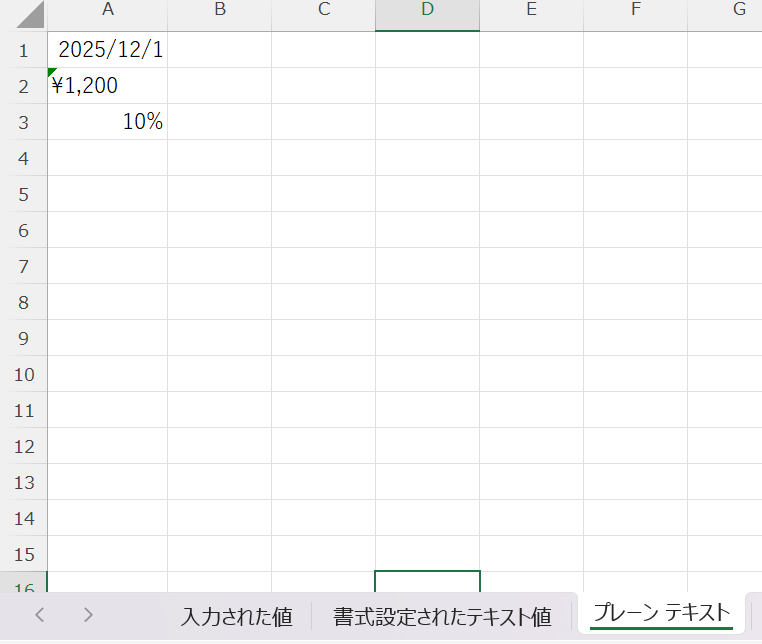The height and width of the screenshot is (644, 762).
Task: Select the empty cell B2
Action: tap(219, 86)
